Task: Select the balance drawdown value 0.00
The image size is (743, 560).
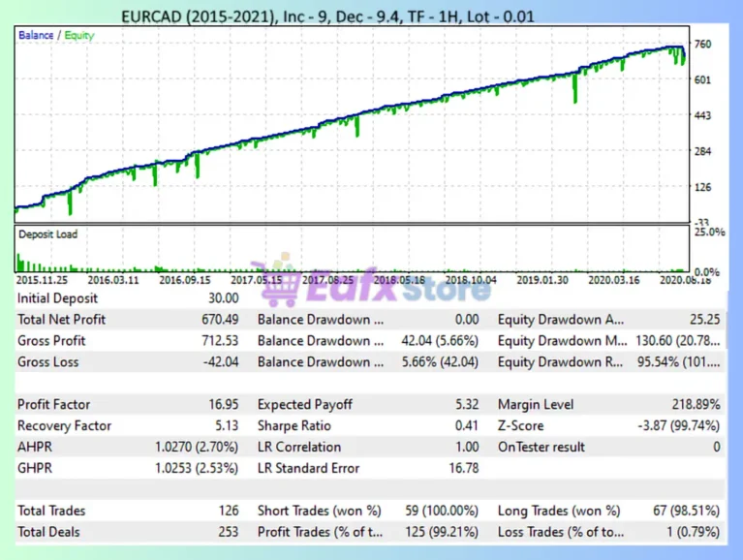Action: [467, 320]
